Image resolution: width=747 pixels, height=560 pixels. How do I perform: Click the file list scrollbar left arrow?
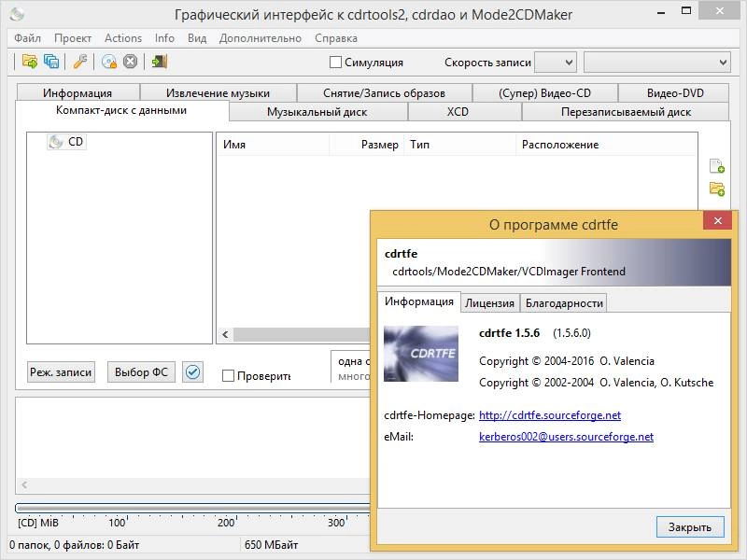(225, 335)
